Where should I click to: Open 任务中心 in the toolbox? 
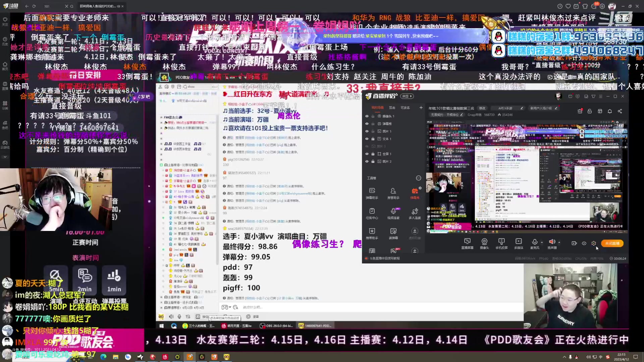(372, 214)
